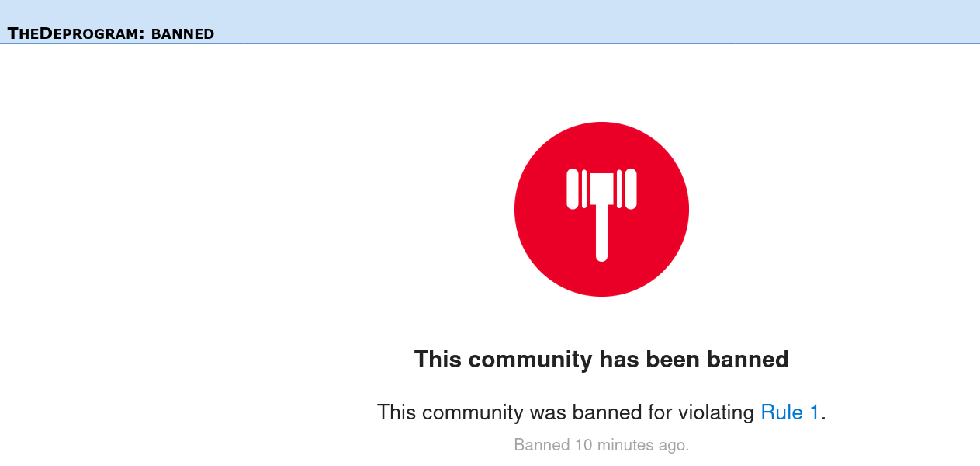The image size is (980, 466).
Task: Click the word "violating" before the rule link
Action: click(x=715, y=412)
